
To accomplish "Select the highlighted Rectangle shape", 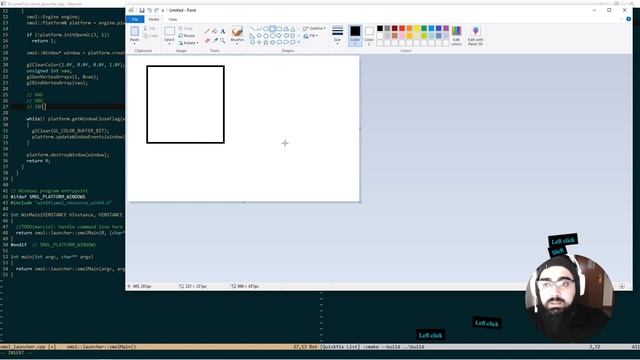I will pos(272,29).
